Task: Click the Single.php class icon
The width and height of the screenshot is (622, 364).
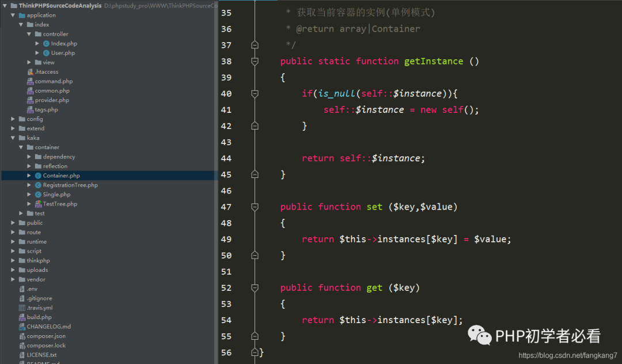Action: coord(38,195)
